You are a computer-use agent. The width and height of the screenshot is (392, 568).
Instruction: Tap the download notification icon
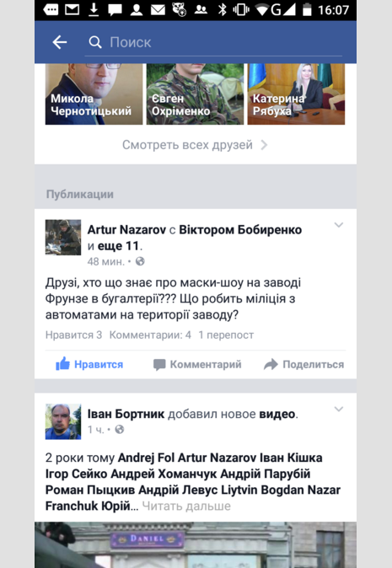point(94,10)
